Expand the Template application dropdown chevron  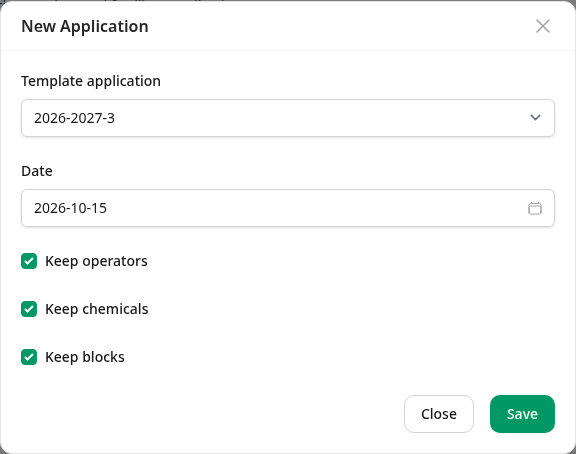(535, 118)
